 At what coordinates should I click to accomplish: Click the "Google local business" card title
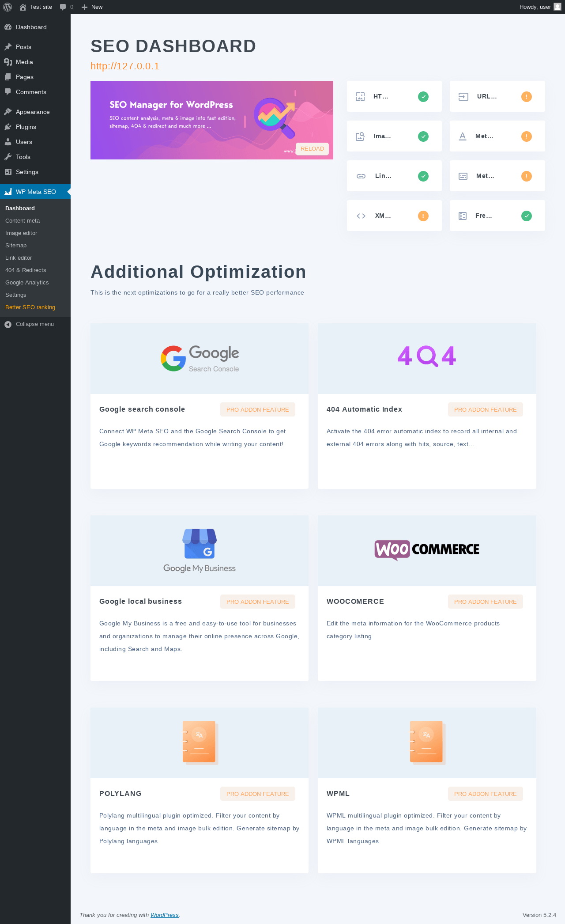pyautogui.click(x=140, y=602)
